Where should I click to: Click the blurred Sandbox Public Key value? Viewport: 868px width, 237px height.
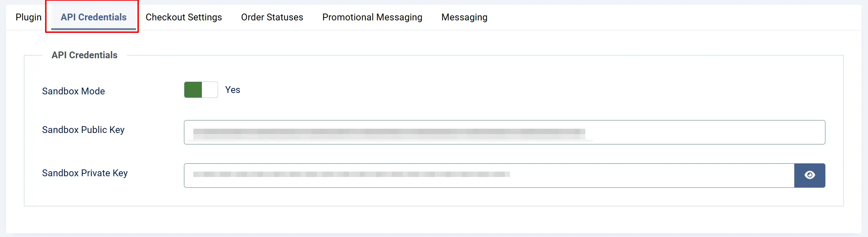[x=389, y=134]
